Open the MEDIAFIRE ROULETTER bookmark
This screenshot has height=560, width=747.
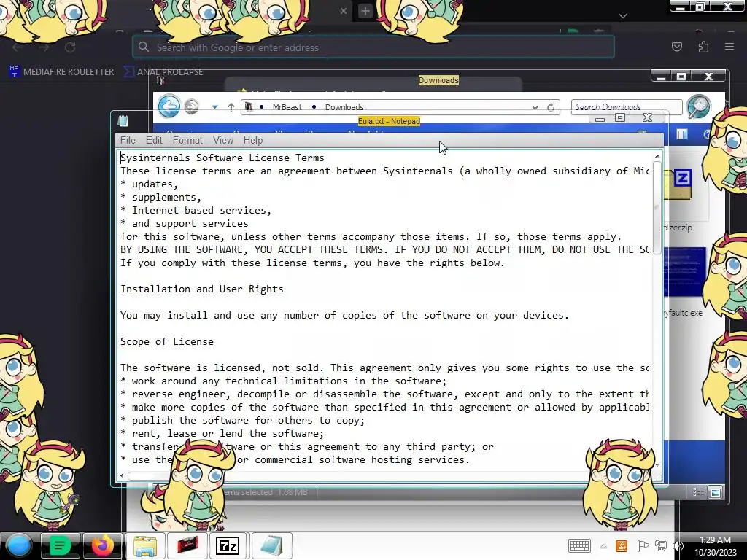pos(62,72)
